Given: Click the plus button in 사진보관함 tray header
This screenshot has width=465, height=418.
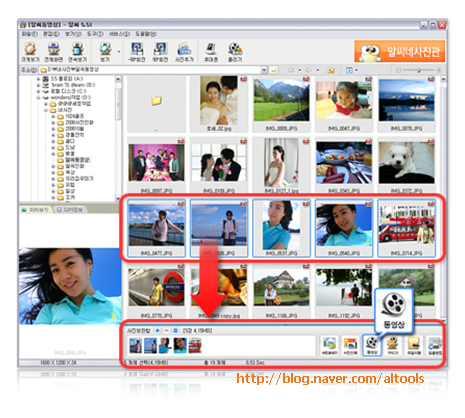Looking at the screenshot, I should coord(157,330).
